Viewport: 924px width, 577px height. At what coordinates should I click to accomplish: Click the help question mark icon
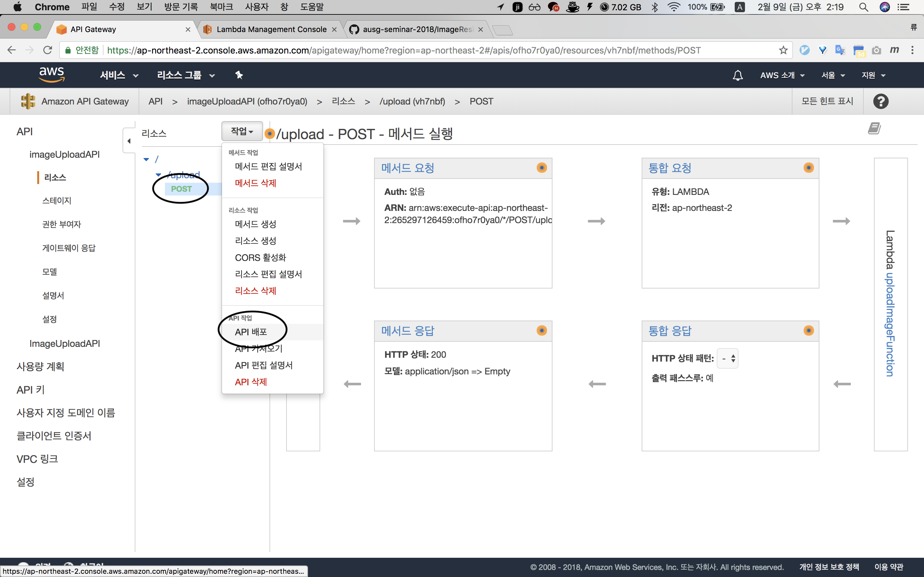click(880, 101)
